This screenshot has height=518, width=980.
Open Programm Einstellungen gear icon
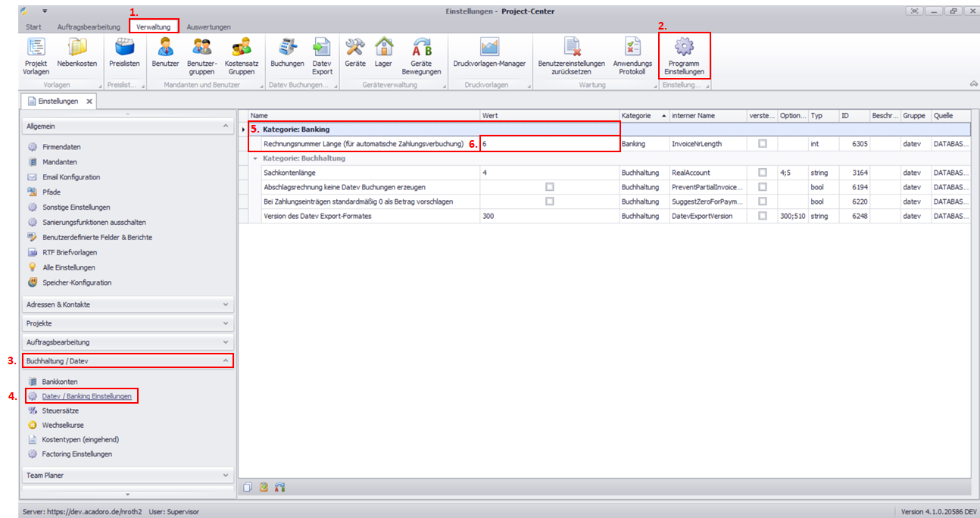(684, 48)
